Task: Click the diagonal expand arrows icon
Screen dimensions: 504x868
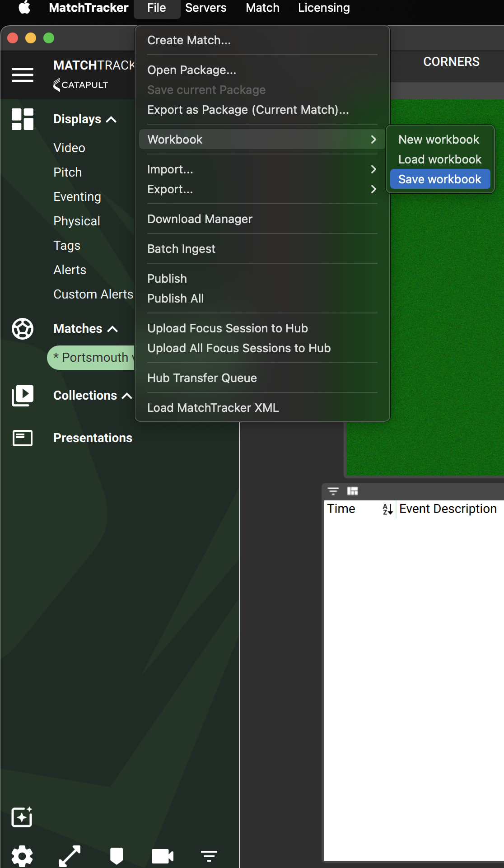Action: point(70,856)
